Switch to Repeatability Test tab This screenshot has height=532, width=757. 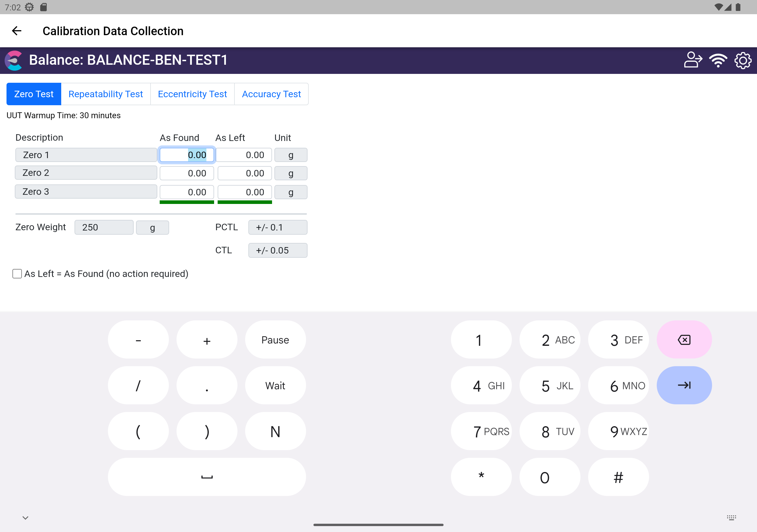point(106,94)
